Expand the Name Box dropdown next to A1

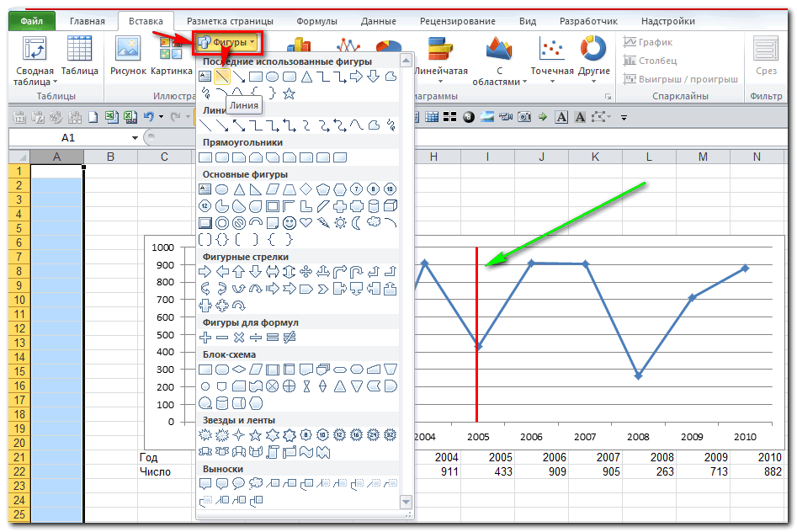135,138
